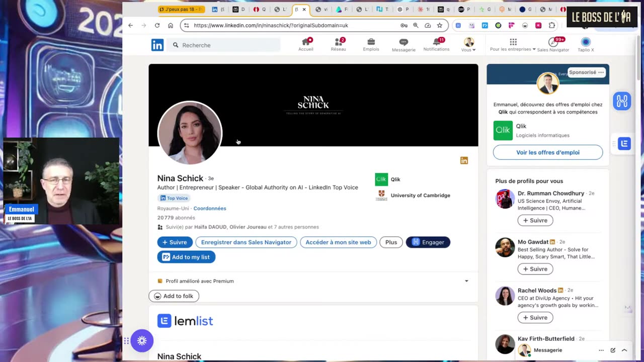Click Add to my list button
Image resolution: width=644 pixels, height=362 pixels.
(x=186, y=257)
